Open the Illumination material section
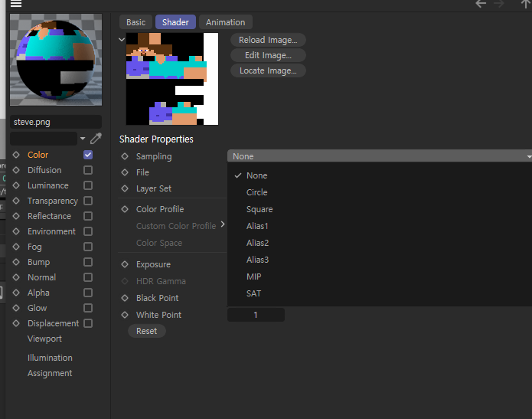Image resolution: width=532 pixels, height=419 pixels. point(50,358)
